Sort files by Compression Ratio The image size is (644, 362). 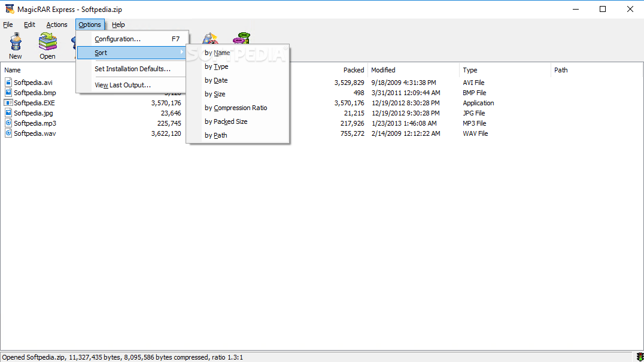click(x=238, y=108)
